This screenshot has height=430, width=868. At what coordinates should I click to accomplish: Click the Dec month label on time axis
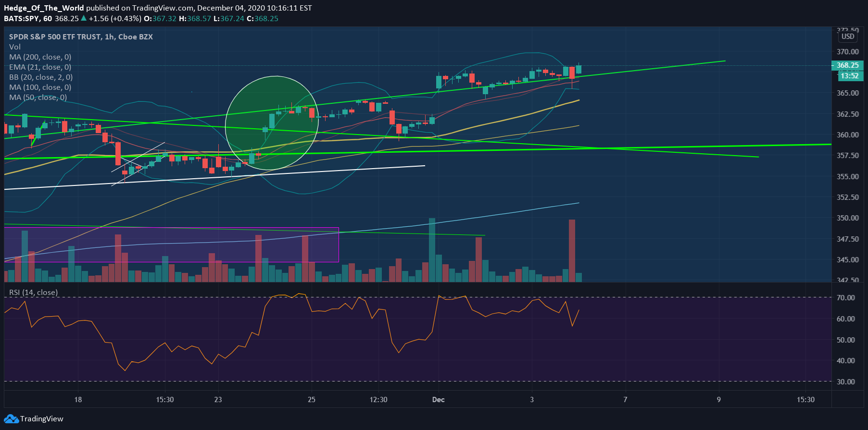(x=439, y=400)
